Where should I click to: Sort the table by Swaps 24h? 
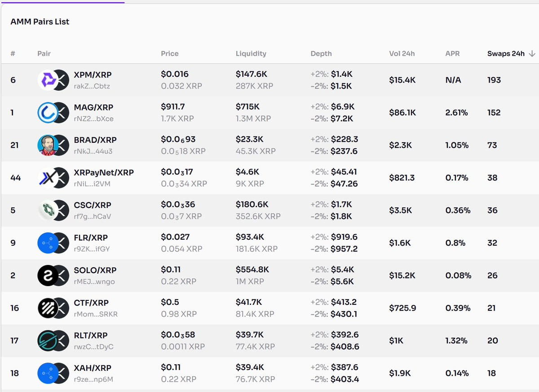pos(506,53)
